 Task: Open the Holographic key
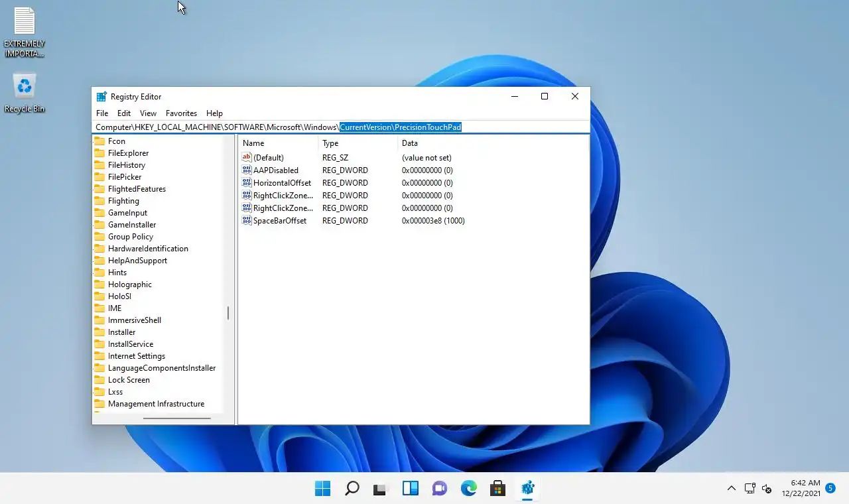130,284
